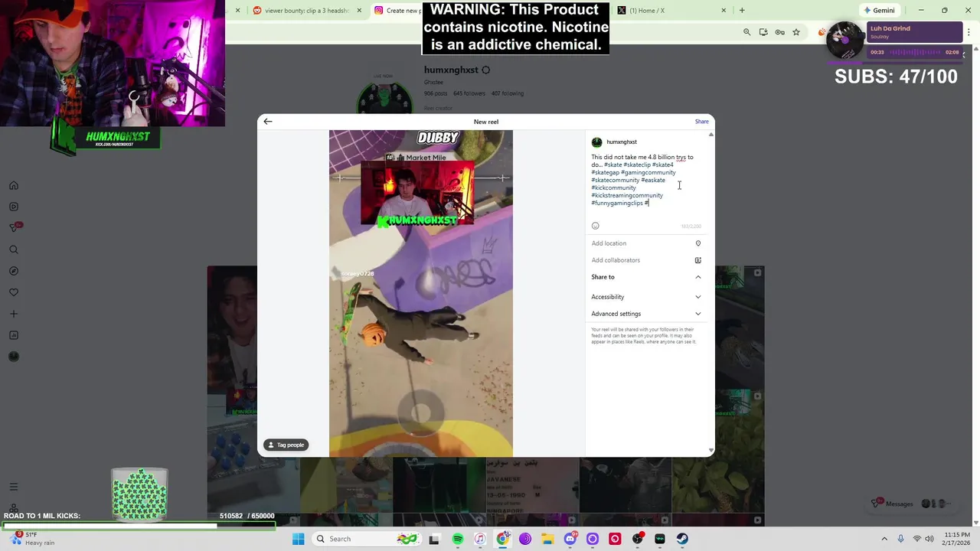
Task: Click 645 followers on the profile page
Action: click(x=469, y=93)
